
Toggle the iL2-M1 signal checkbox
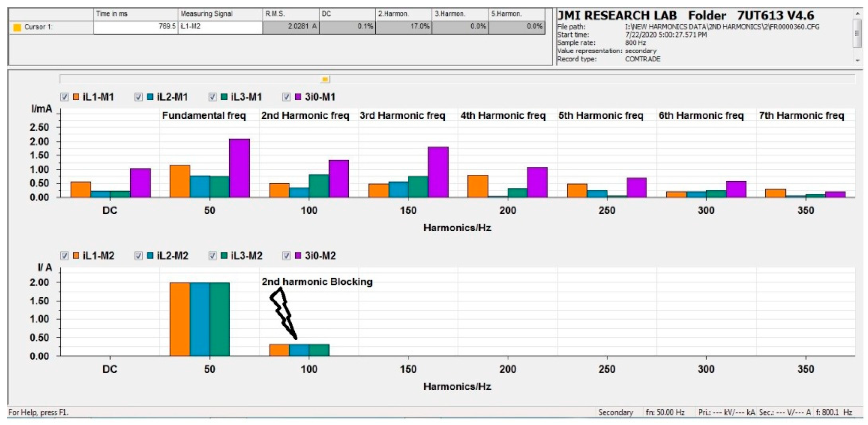tap(138, 97)
